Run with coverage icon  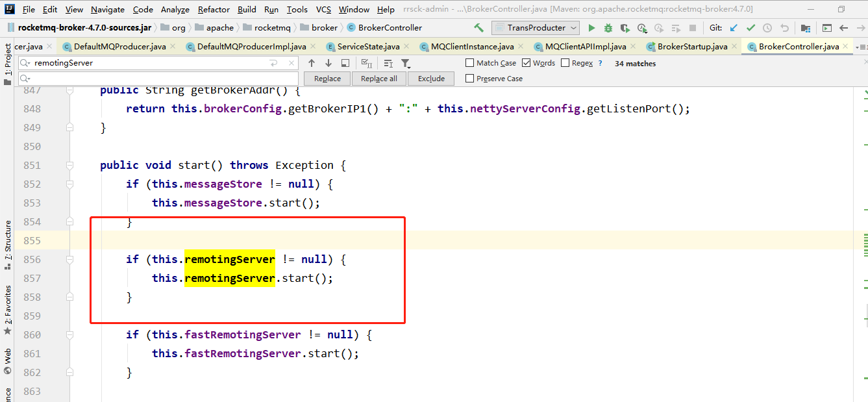[x=625, y=28]
